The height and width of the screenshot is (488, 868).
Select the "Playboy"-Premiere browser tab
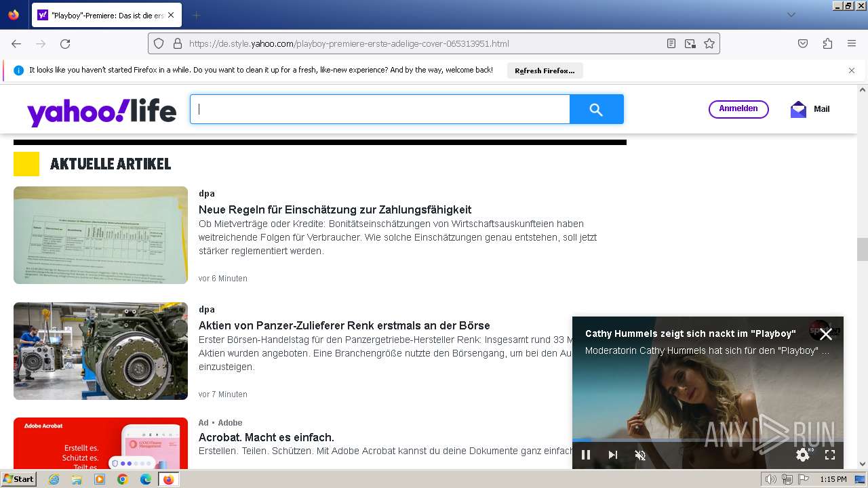click(x=106, y=15)
